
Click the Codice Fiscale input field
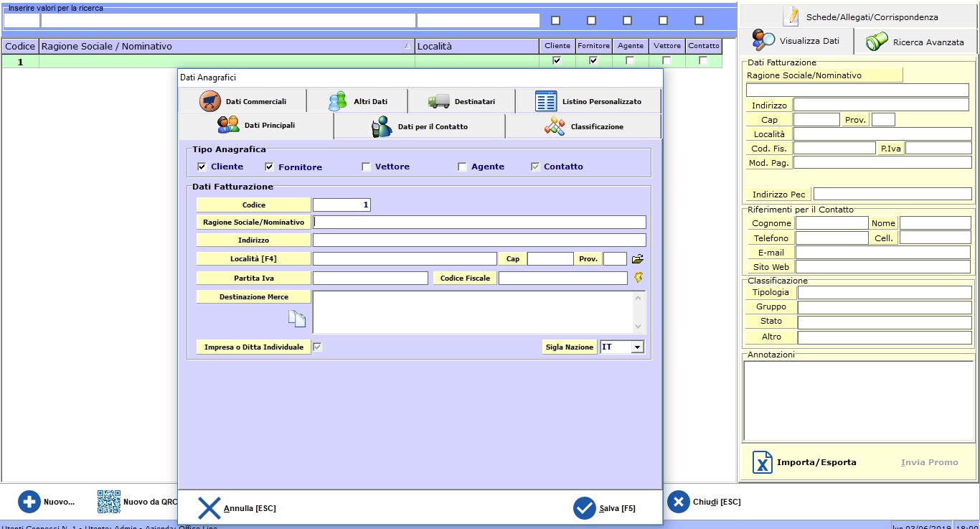[x=563, y=278]
